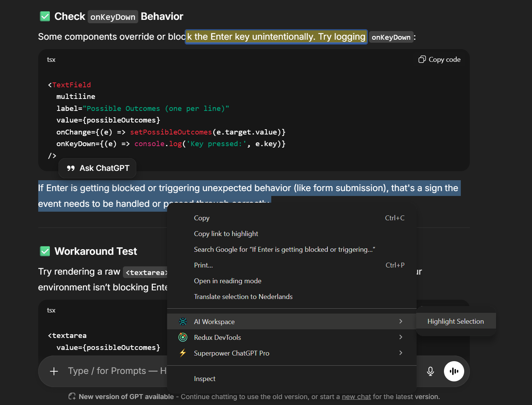Expand the Superpower ChatGPT Pro submenu
Viewport: 532px width, 405px height.
tap(400, 353)
